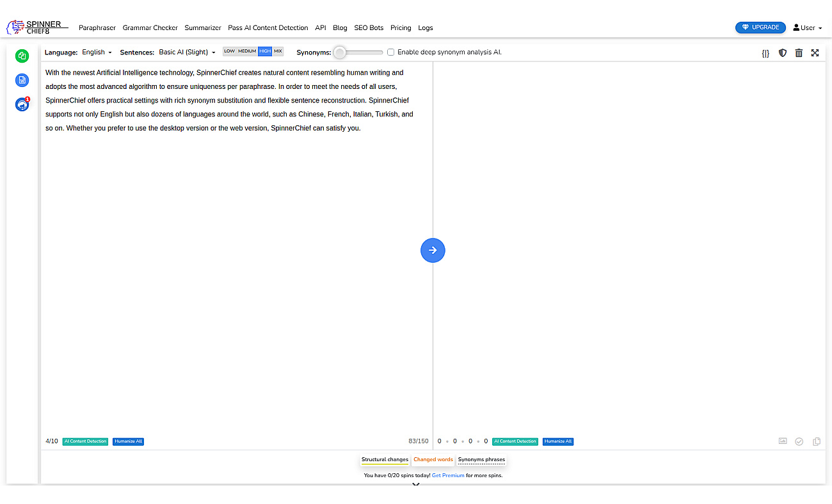Screen dimensions: 832x504
Task: Open the Paraphraser menu item
Action: tap(97, 28)
